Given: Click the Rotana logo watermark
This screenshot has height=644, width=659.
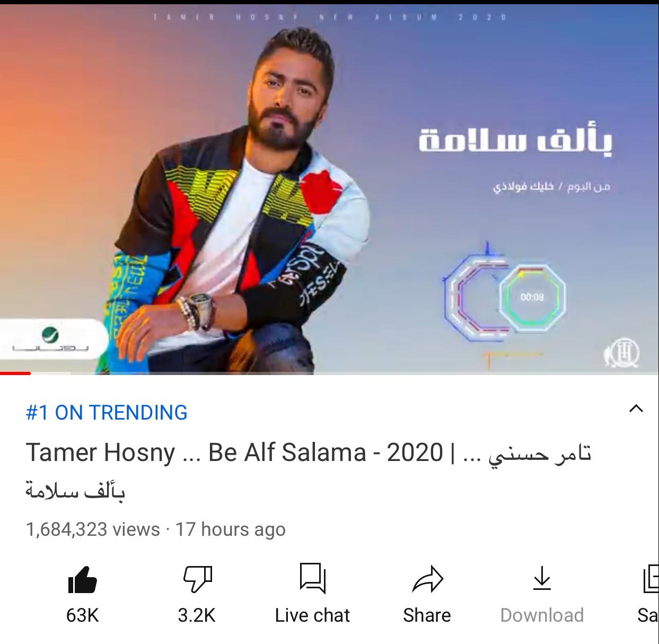Looking at the screenshot, I should [51, 341].
